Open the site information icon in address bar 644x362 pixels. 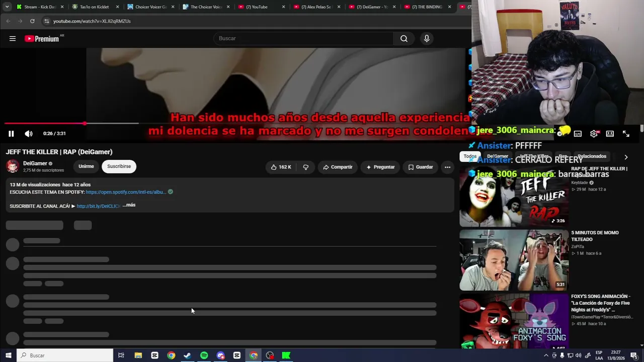pos(46,21)
